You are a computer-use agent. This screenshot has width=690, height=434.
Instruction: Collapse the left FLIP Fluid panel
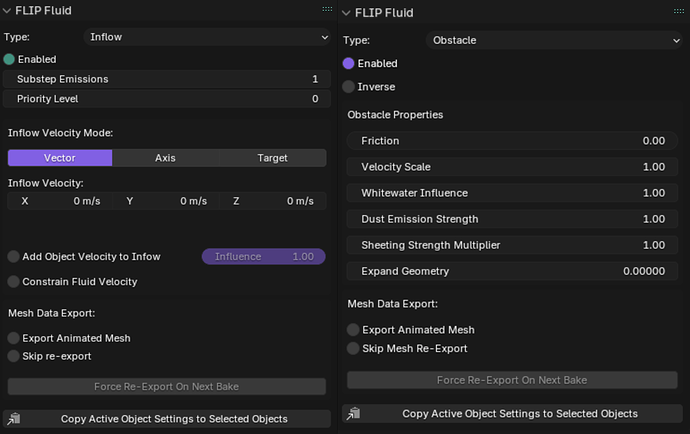point(7,11)
